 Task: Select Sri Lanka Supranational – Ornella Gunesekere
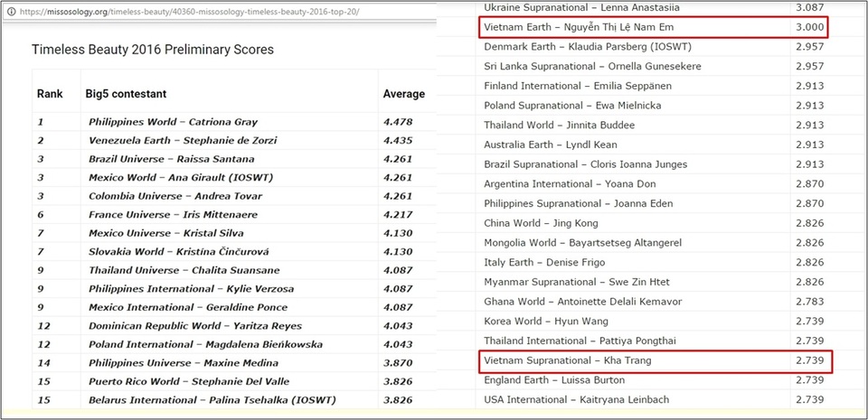(x=593, y=66)
